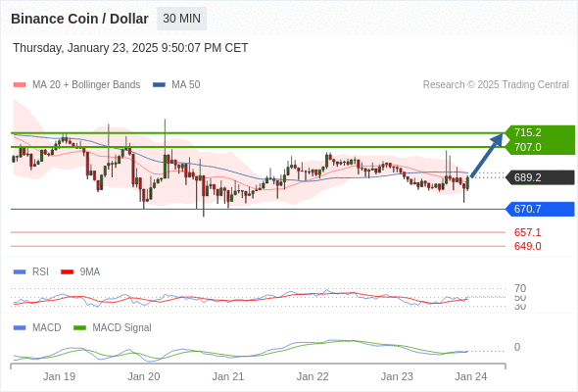578x392 pixels.
Task: Click the Jan 19 axis label
Action: 59,376
